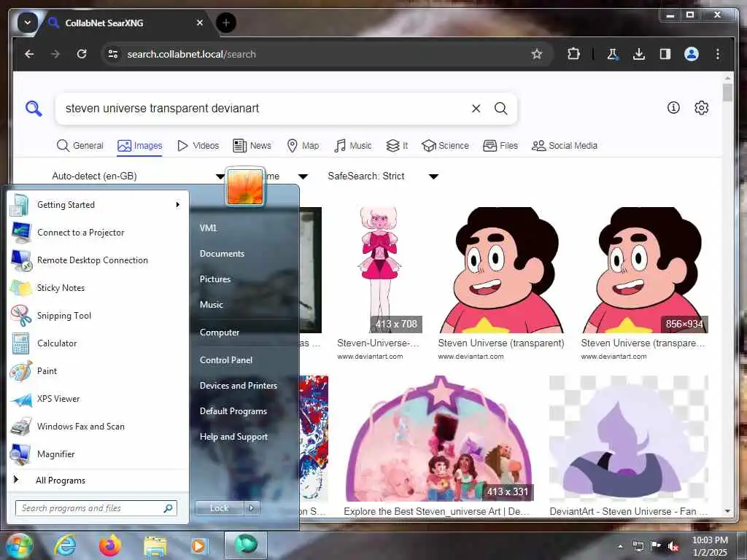Viewport: 747px width, 560px height.
Task: Close the CollabNet SearXNG tab
Action: [x=200, y=23]
